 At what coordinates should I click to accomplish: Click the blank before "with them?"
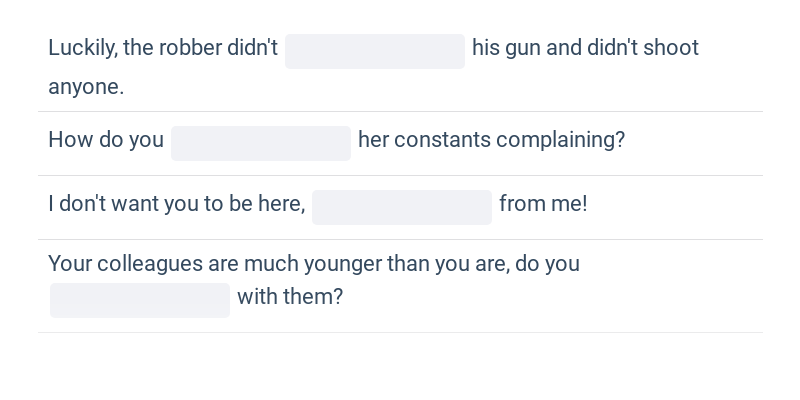[x=140, y=300]
